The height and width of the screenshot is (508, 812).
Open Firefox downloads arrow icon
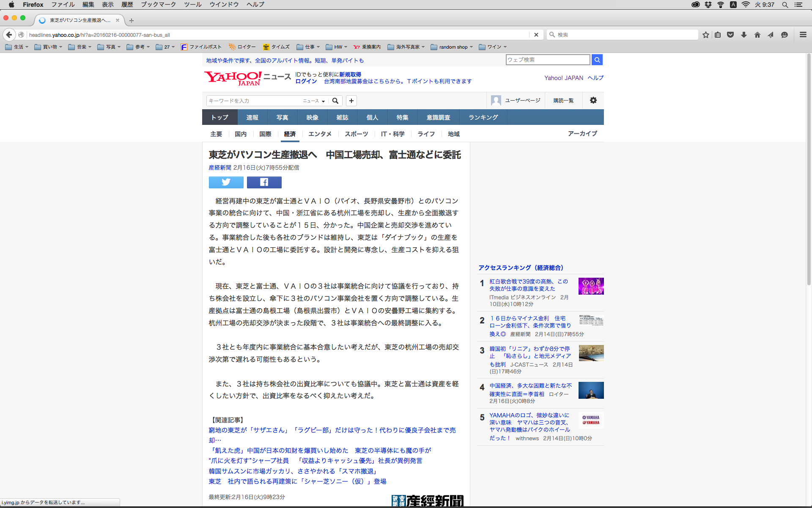pyautogui.click(x=743, y=35)
